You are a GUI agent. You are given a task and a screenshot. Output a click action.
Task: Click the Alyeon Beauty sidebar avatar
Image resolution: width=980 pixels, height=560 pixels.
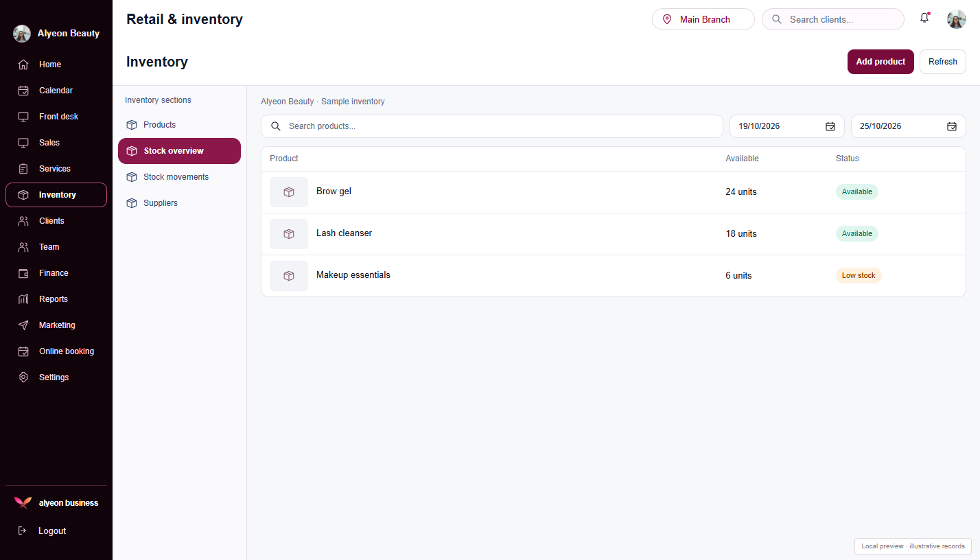tap(22, 34)
